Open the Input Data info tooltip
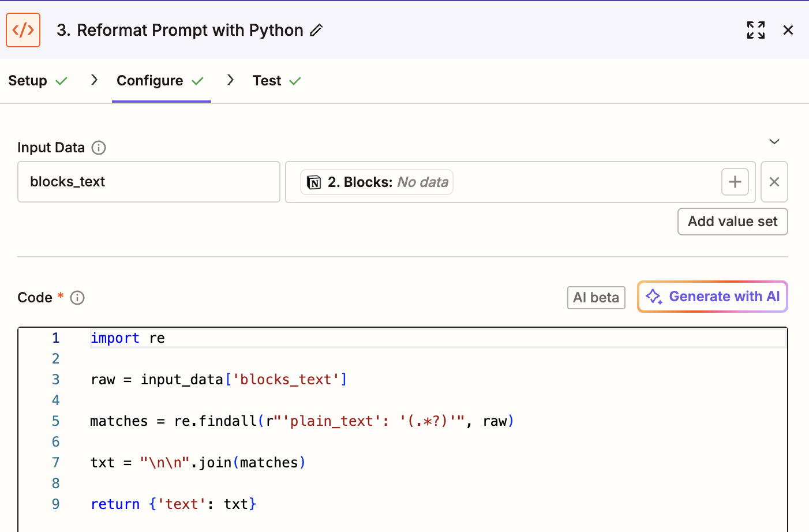 pyautogui.click(x=99, y=148)
